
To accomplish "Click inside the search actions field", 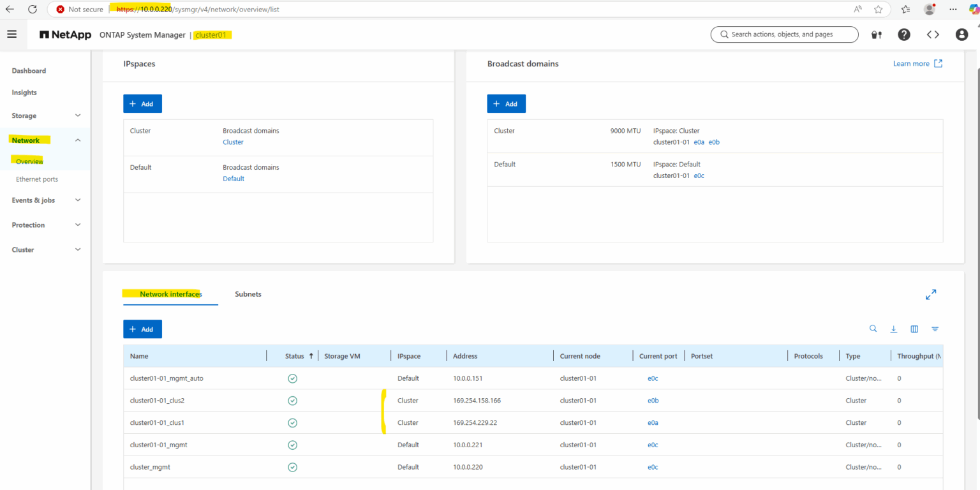I will (784, 34).
